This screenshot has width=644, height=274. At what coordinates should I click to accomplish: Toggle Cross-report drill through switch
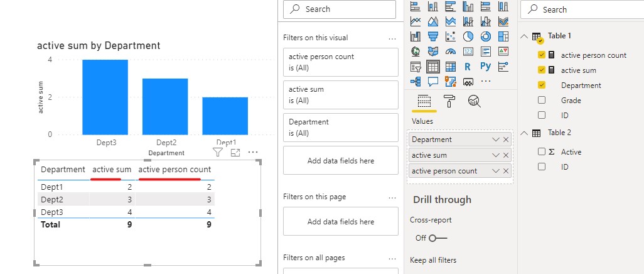[x=437, y=238]
